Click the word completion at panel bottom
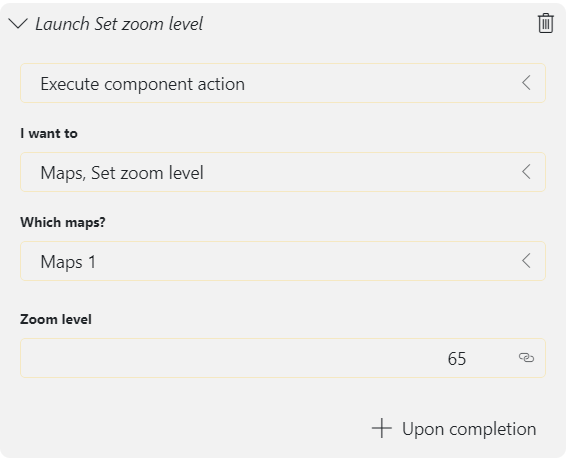Viewport: 570px width, 463px height. [x=493, y=430]
